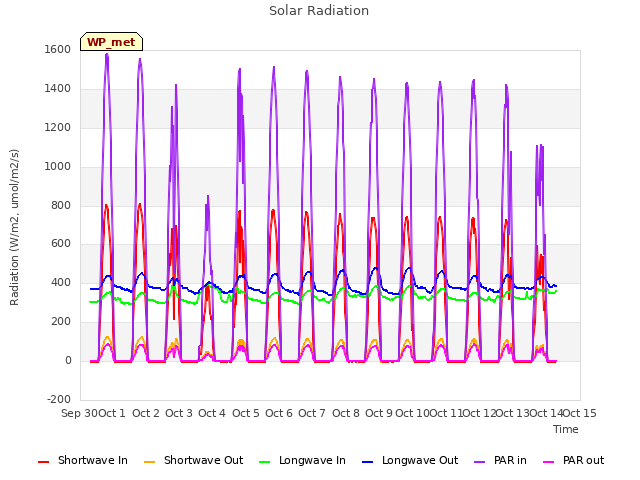
Task: Click the Oct 3 x-axis tick label
Action: (x=179, y=413)
